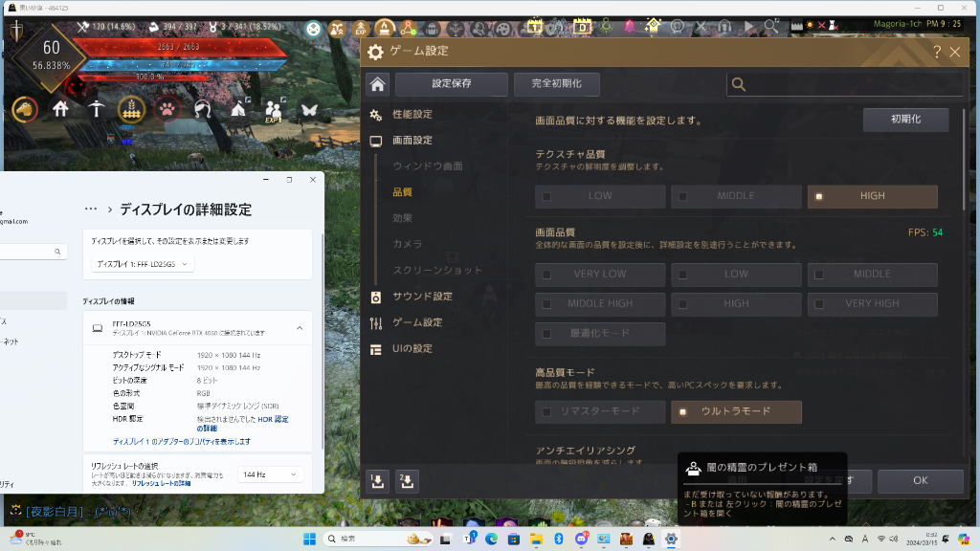Select 品質 submenu

click(x=403, y=192)
